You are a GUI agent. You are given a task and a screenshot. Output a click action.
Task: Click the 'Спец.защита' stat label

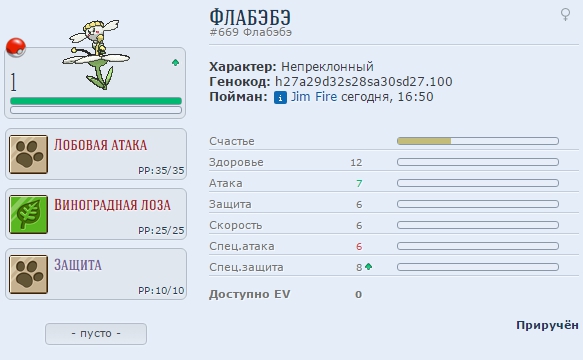(x=246, y=267)
